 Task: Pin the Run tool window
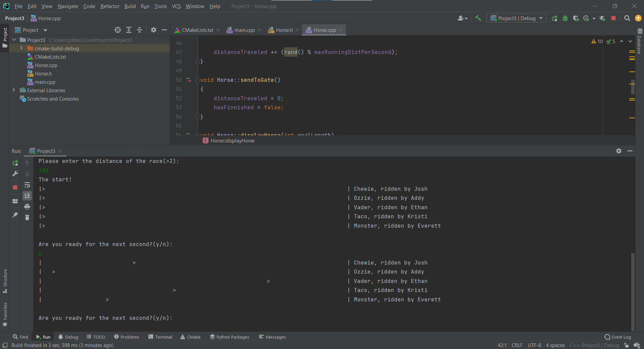click(15, 215)
